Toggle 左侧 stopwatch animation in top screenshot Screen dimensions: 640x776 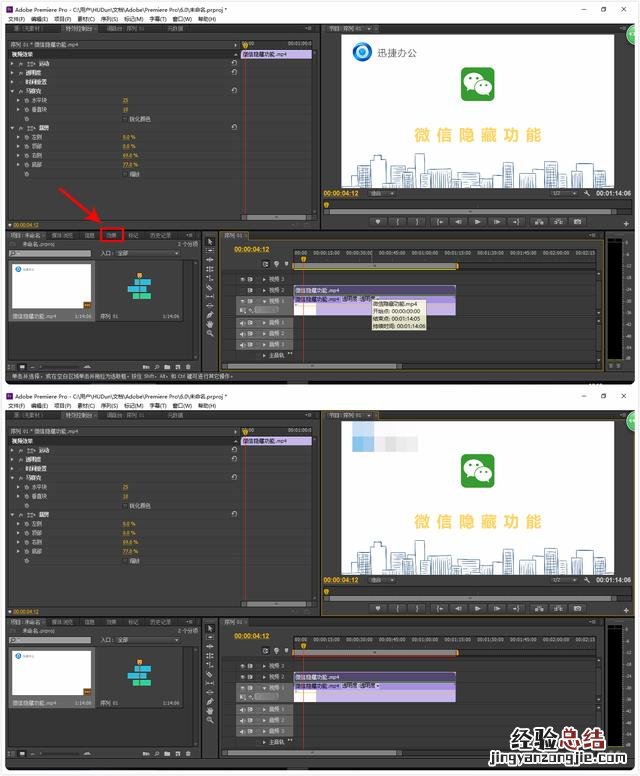pos(27,137)
